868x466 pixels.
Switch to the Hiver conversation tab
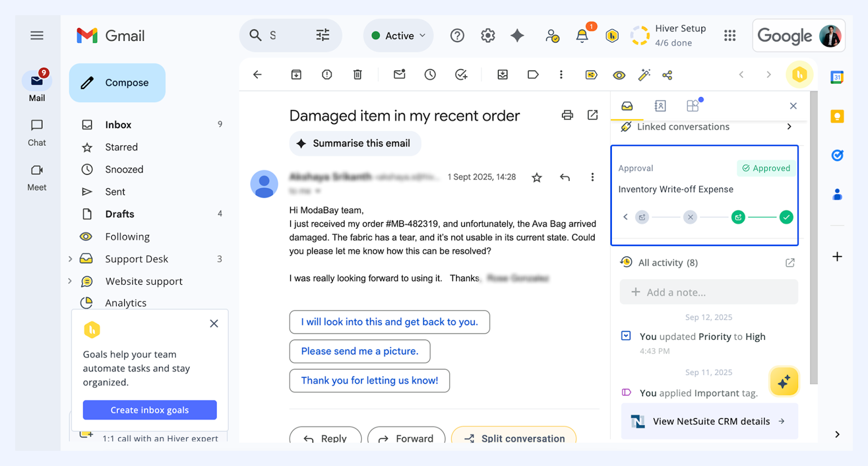click(627, 106)
